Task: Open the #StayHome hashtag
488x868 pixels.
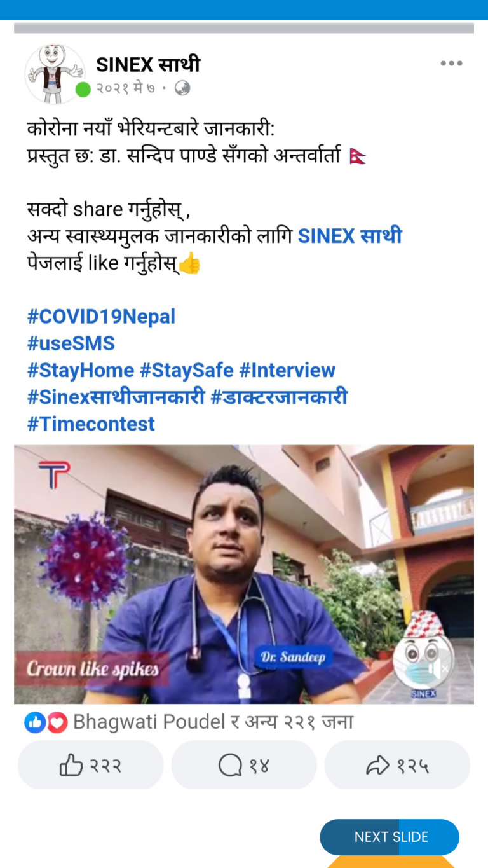Action: click(81, 370)
